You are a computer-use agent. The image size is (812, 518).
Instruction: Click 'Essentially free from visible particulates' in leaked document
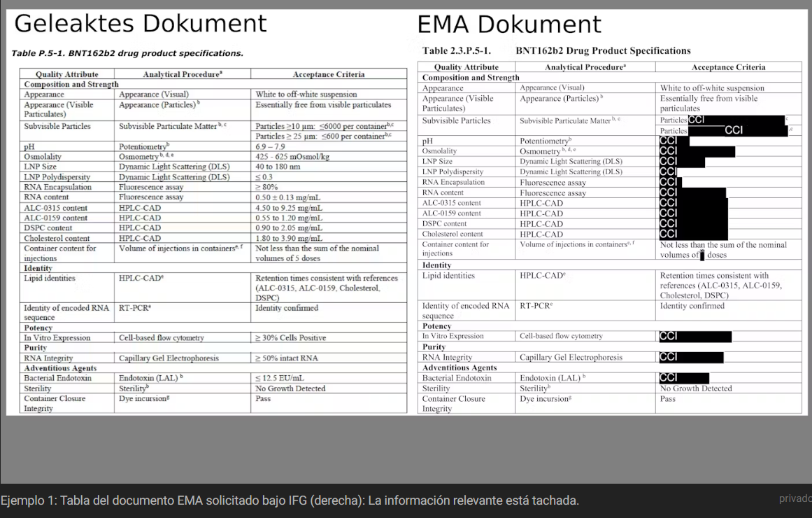point(323,105)
